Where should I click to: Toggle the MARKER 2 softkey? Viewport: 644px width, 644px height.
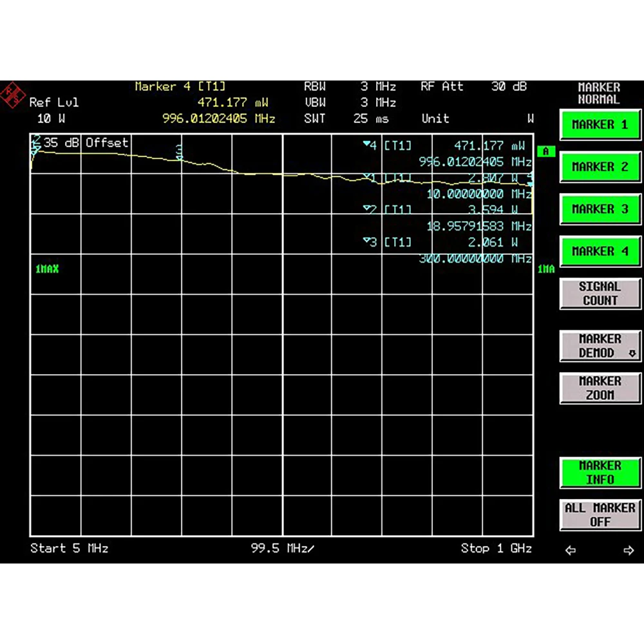pos(600,167)
